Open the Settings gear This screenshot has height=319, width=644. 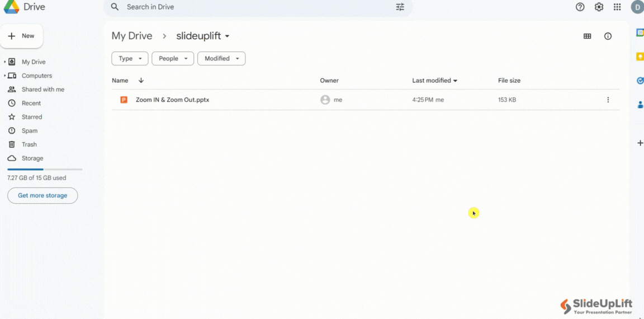(x=599, y=7)
